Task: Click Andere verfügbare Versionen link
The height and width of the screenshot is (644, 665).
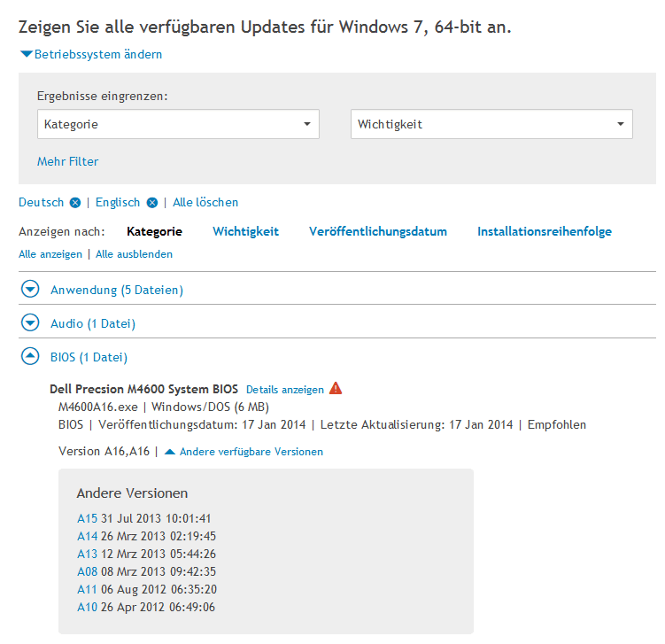Action: (x=251, y=452)
